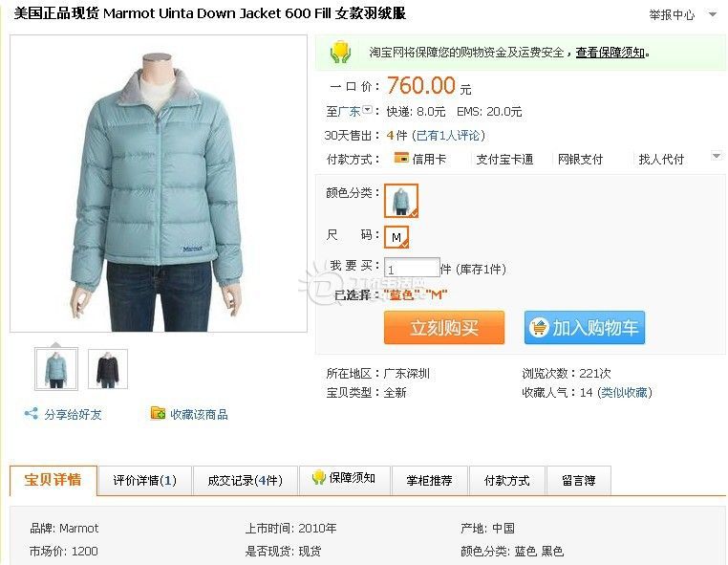Viewport: 728px width, 565px height.
Task: Select the blue jacket thumbnail below main image
Action: pyautogui.click(x=56, y=369)
